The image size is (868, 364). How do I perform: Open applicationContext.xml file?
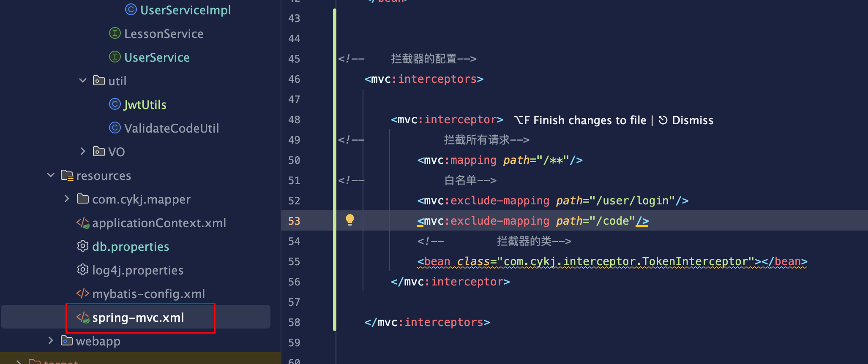click(159, 223)
